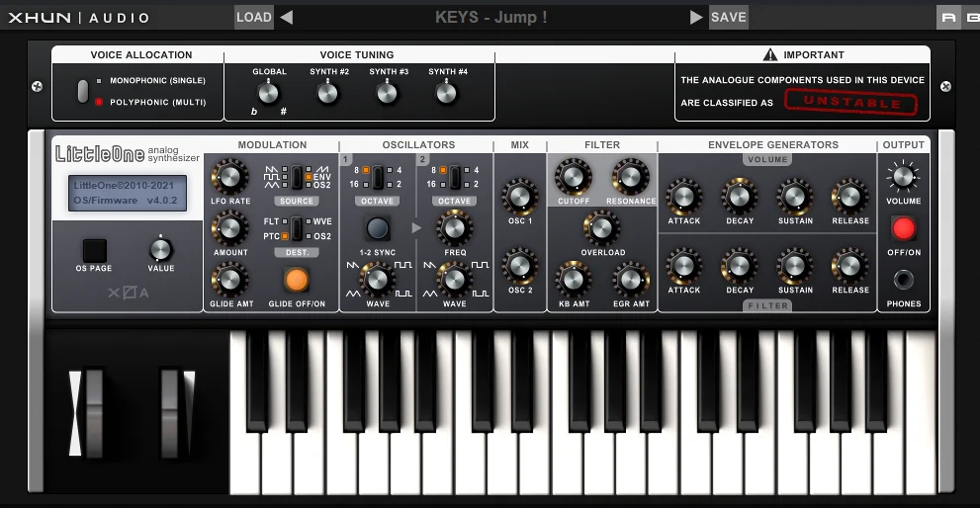Image resolution: width=980 pixels, height=508 pixels.
Task: Click the Monophonic (Single) indicator LED
Action: coord(99,81)
